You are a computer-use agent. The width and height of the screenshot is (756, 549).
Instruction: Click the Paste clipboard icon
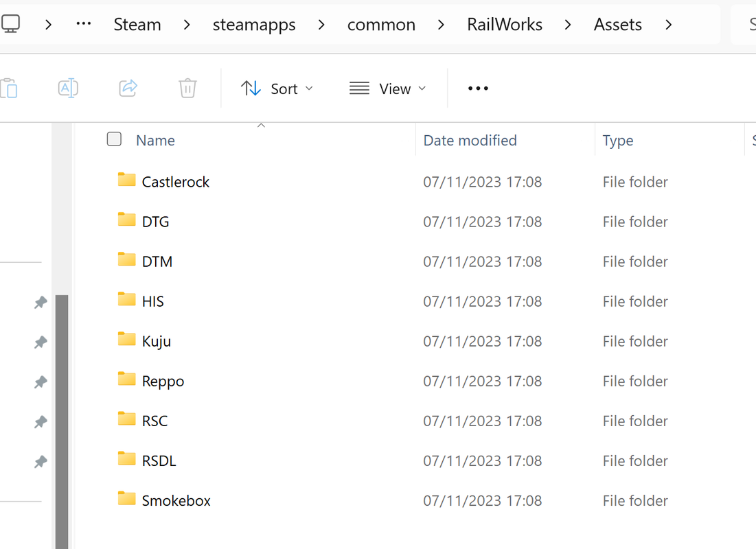click(9, 89)
